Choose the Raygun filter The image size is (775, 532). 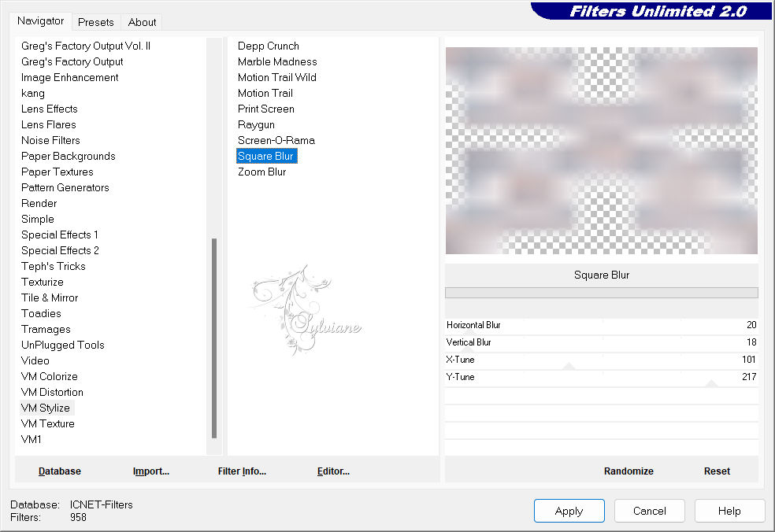(256, 124)
